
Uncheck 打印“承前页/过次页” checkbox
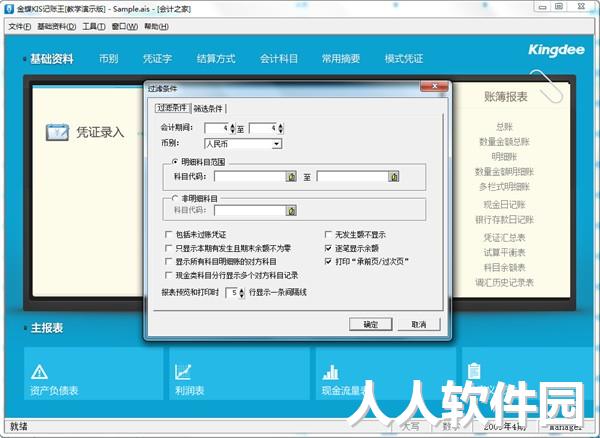point(328,261)
